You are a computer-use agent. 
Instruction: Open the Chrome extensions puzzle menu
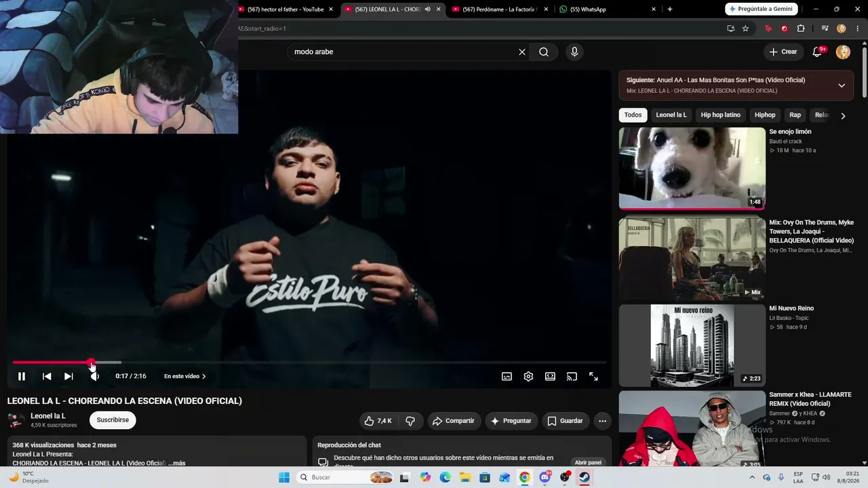(x=801, y=28)
